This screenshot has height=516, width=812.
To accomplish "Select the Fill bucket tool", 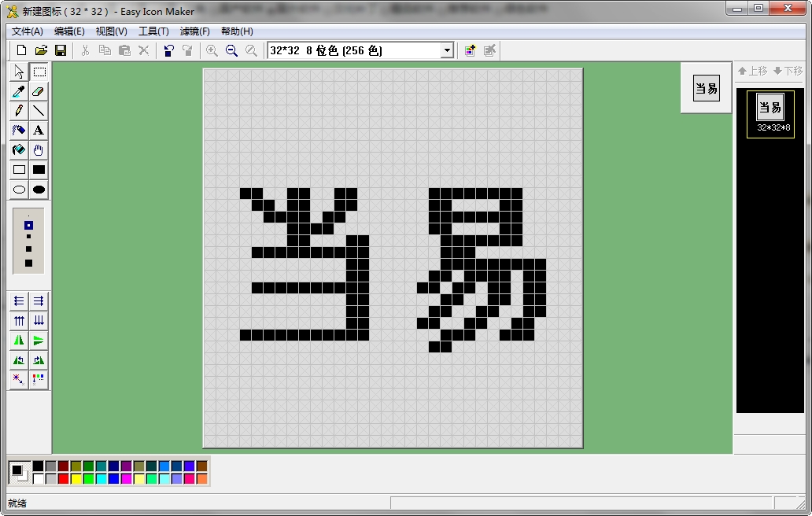I will tap(17, 149).
